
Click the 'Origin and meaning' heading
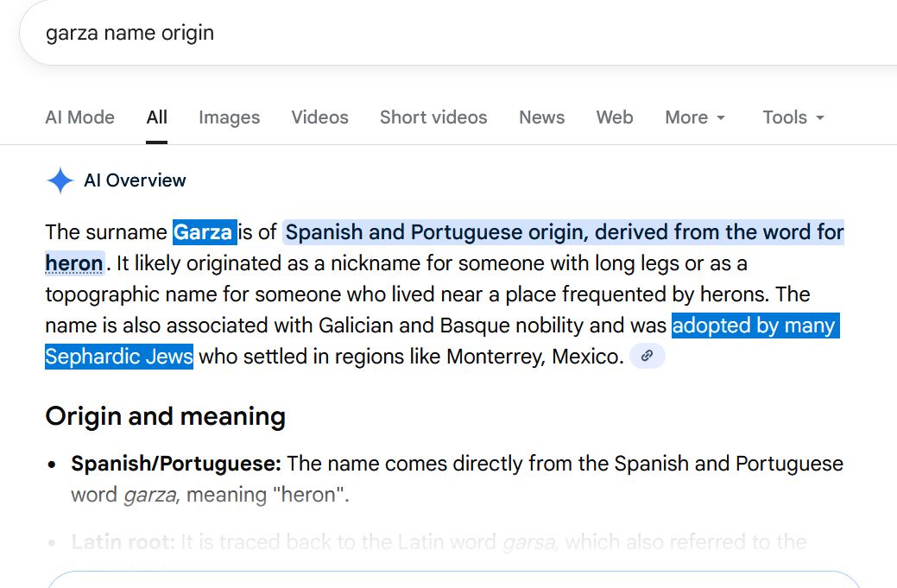(x=165, y=416)
